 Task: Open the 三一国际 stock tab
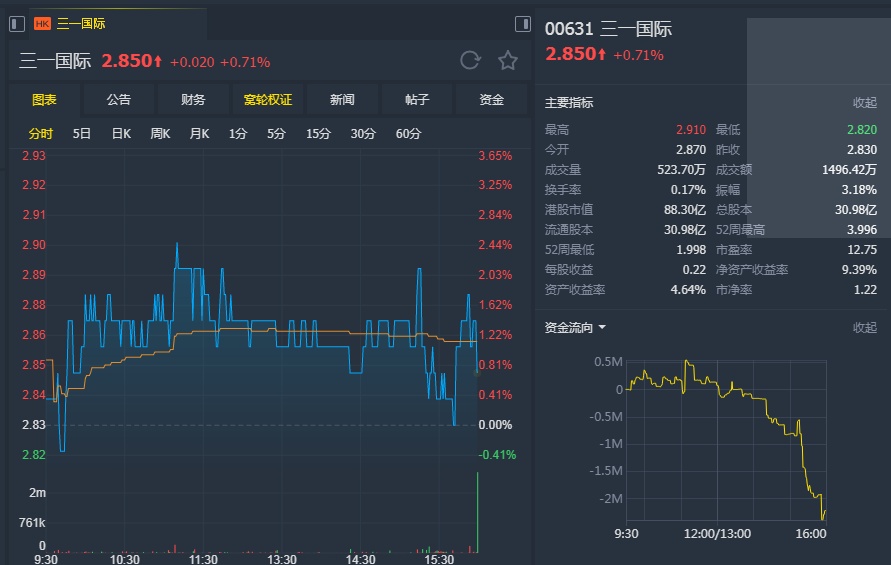point(80,23)
